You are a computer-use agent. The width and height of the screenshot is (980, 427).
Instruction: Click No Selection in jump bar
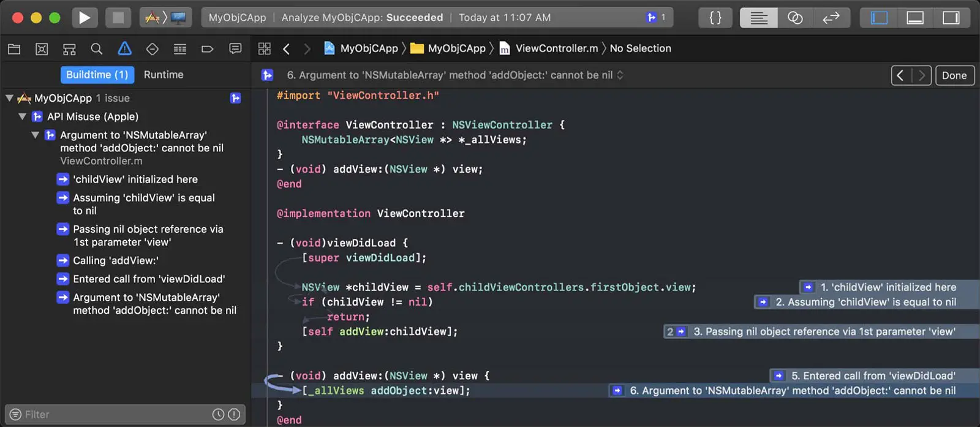point(640,48)
